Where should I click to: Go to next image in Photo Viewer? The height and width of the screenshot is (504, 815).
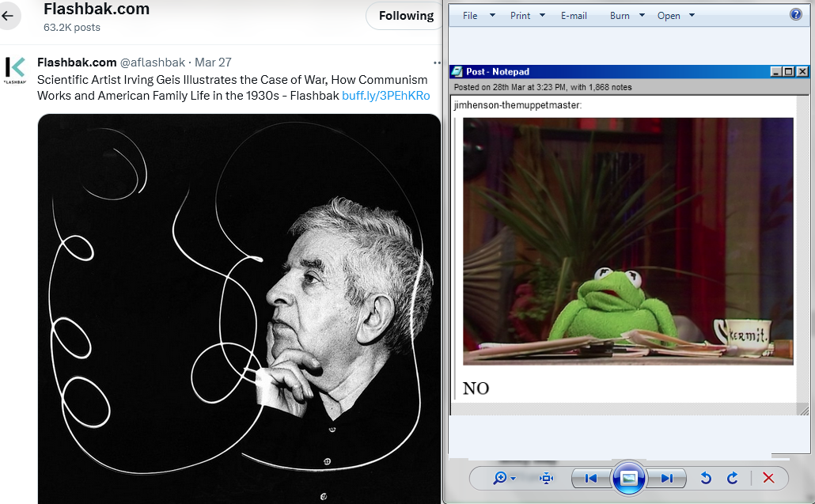(667, 478)
